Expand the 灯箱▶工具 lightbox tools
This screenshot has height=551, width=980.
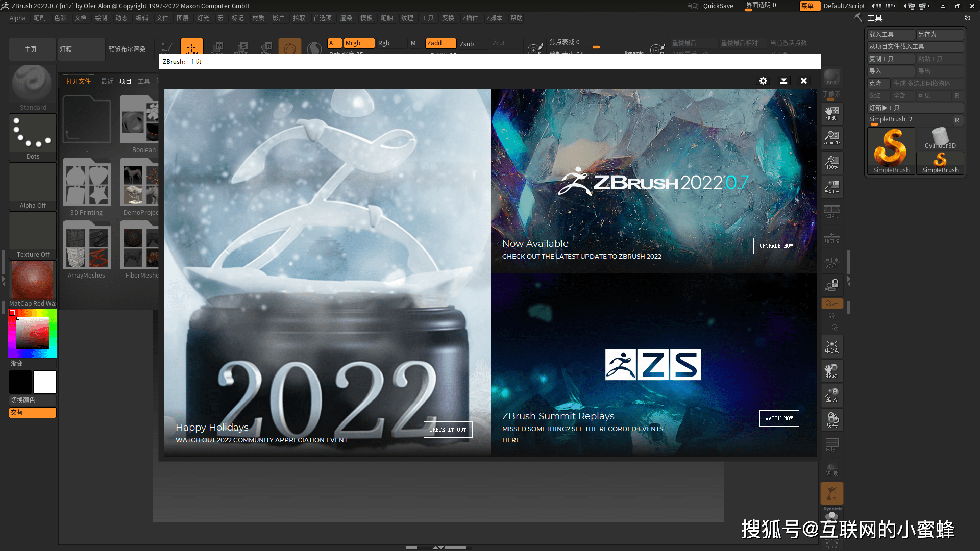(915, 108)
